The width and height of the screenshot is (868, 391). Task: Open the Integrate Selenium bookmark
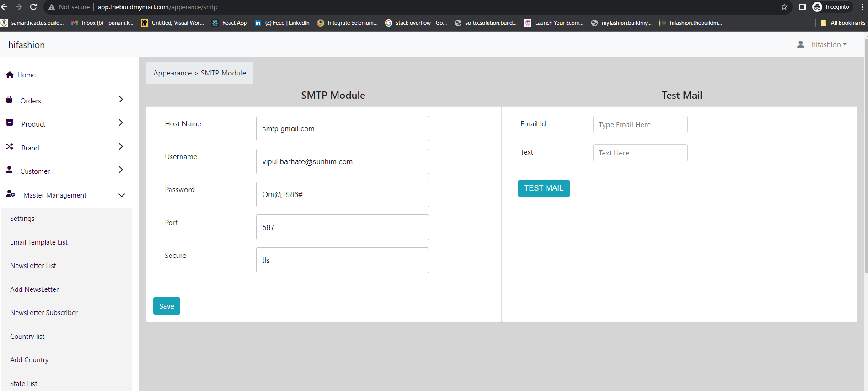pos(348,23)
